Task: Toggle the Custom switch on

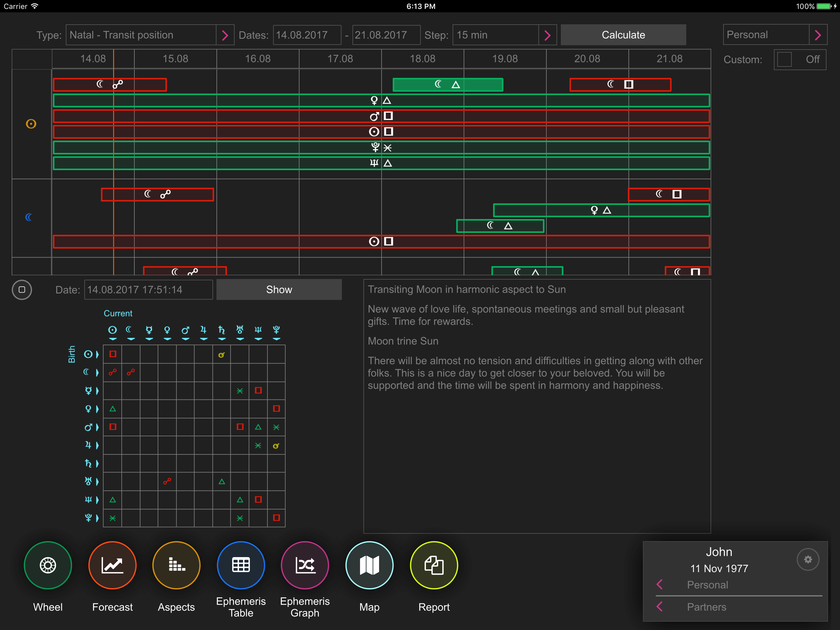Action: (800, 59)
